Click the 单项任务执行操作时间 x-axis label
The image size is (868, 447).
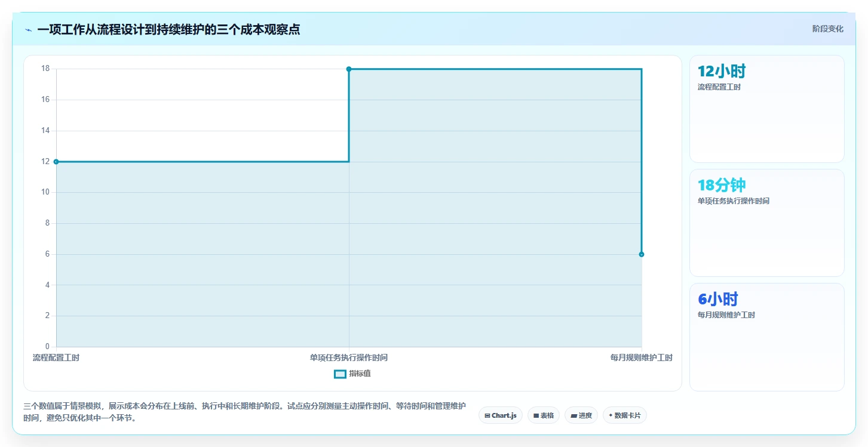click(349, 357)
